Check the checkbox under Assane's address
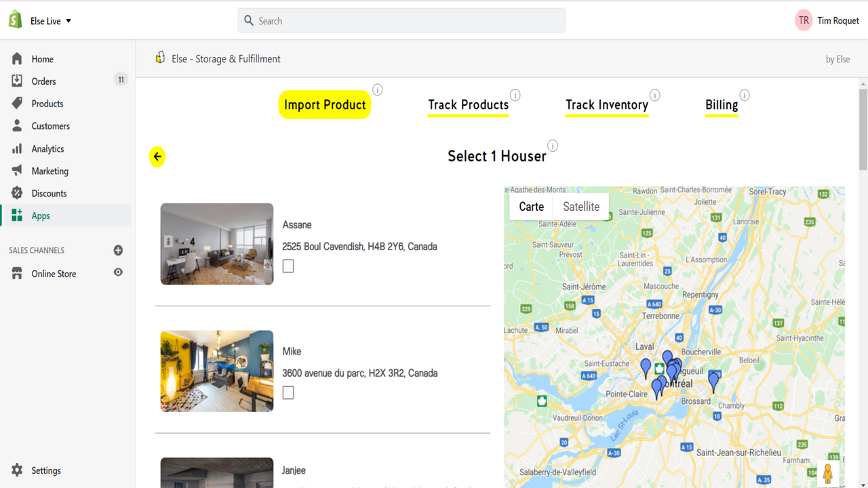This screenshot has width=868, height=488. 288,266
